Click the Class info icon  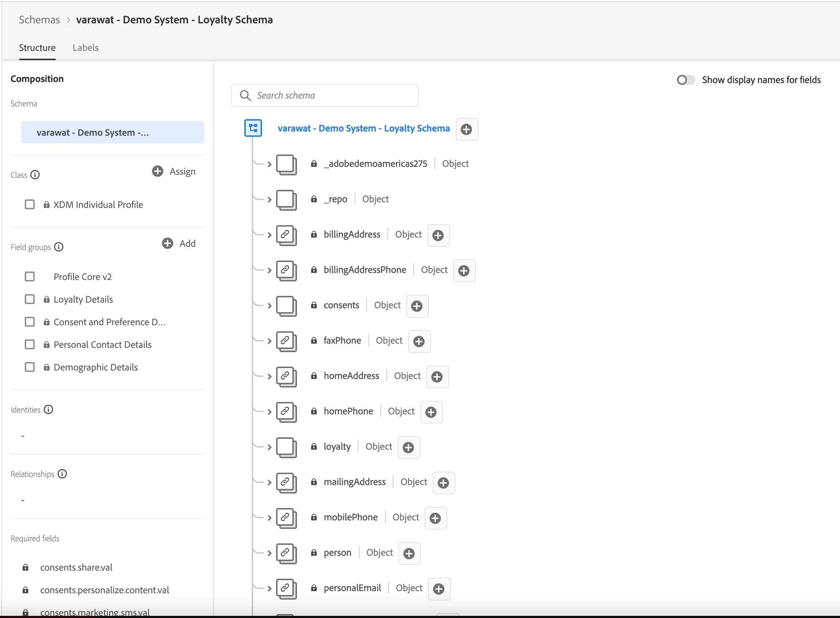point(35,175)
